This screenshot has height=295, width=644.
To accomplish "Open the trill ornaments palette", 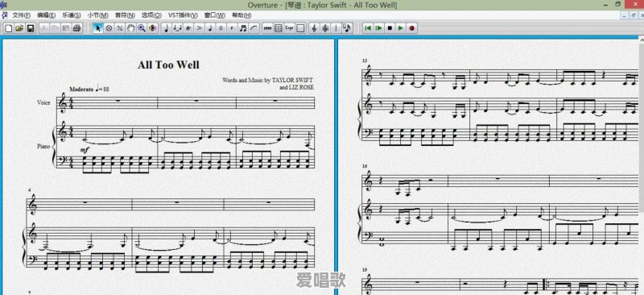I will coord(188,28).
